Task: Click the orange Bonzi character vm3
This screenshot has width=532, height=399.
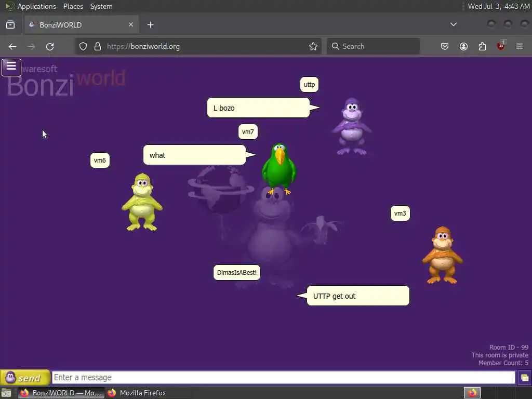Action: pyautogui.click(x=443, y=255)
